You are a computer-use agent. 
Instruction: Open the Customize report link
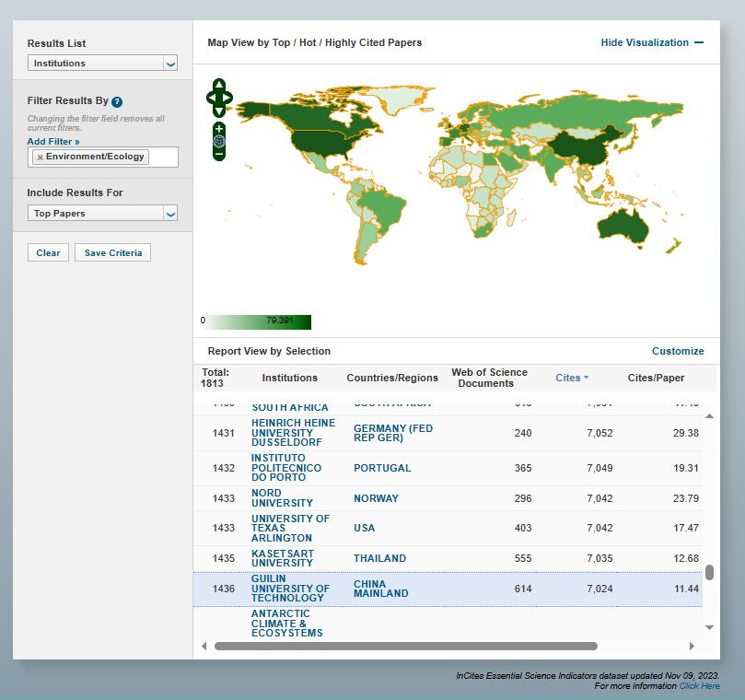coord(677,351)
